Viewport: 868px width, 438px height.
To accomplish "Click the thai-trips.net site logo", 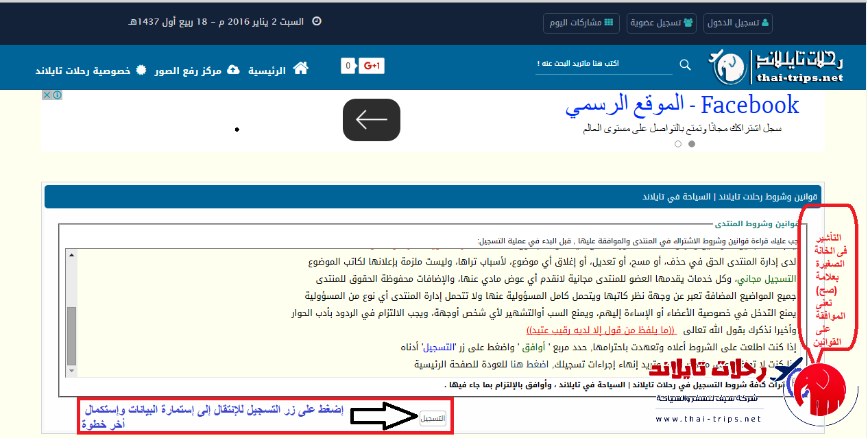I will [x=776, y=67].
